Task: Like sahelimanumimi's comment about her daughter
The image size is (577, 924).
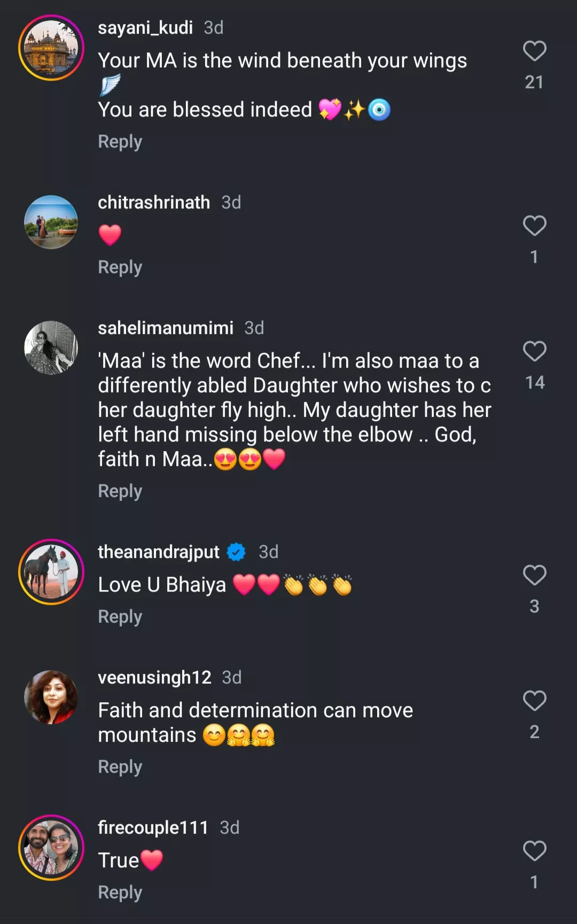Action: [534, 352]
